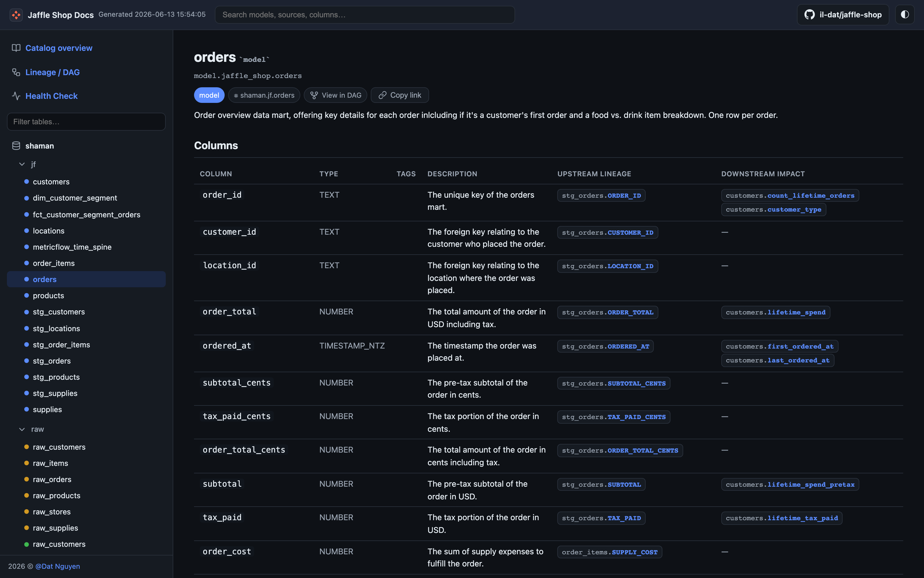
Task: Click the Health Check pulse icon
Action: [16, 96]
